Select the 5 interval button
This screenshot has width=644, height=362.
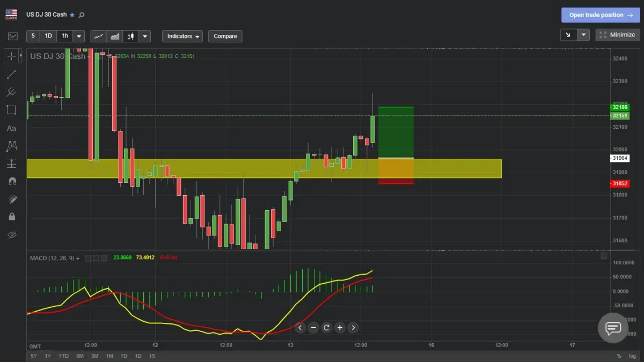[33, 36]
